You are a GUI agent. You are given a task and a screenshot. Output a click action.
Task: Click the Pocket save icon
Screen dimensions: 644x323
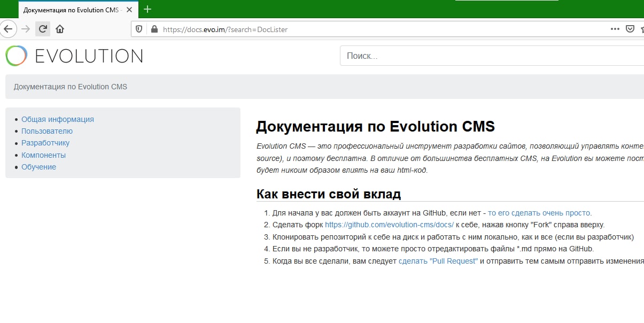(631, 29)
